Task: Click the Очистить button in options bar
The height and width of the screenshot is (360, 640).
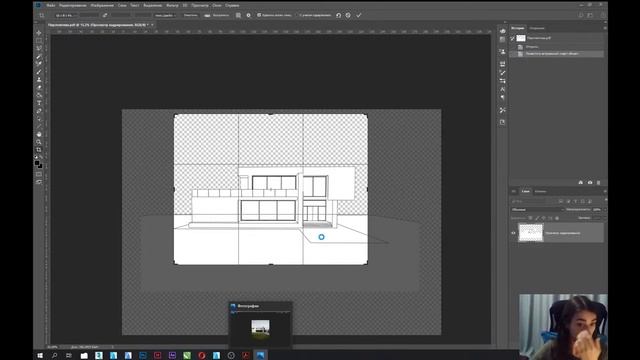Action: point(190,15)
